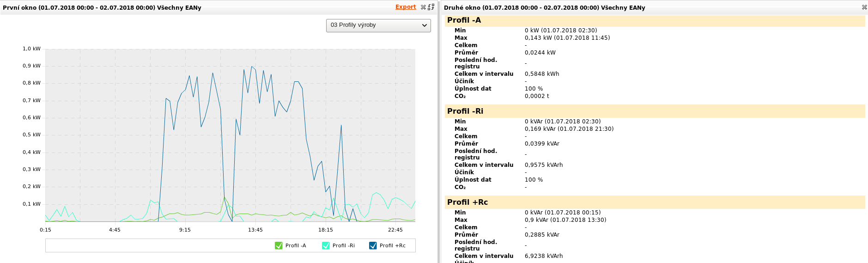
Task: Click the 9:15 x-axis label
Action: click(x=185, y=230)
